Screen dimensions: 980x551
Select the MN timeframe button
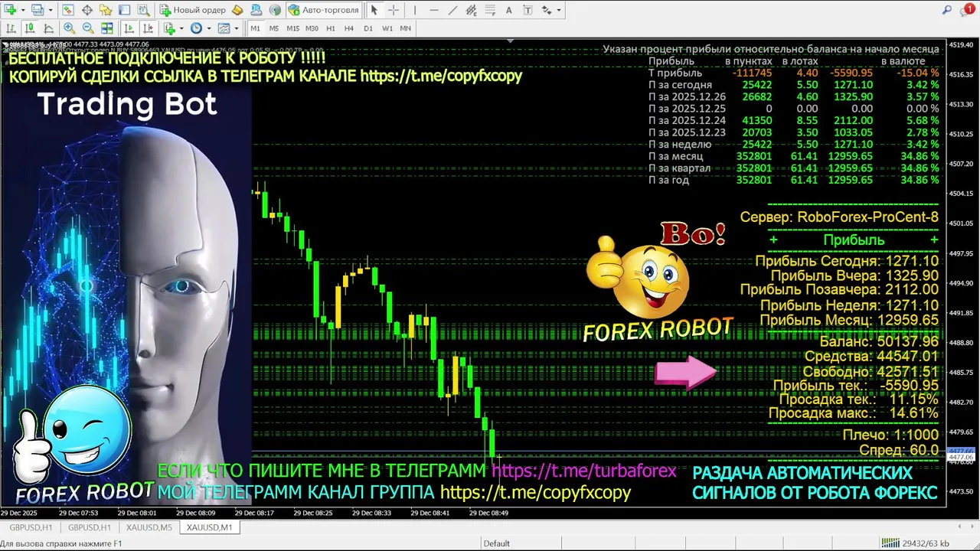pyautogui.click(x=406, y=28)
